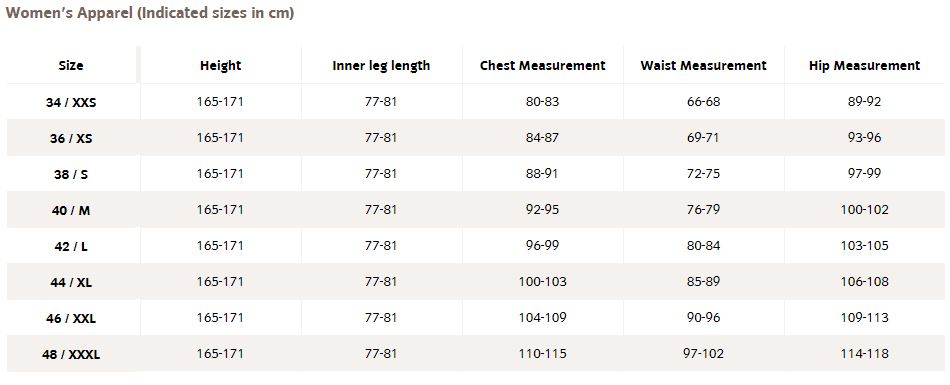Select waist value 97-102 for XXXL
The image size is (950, 385).
703,353
